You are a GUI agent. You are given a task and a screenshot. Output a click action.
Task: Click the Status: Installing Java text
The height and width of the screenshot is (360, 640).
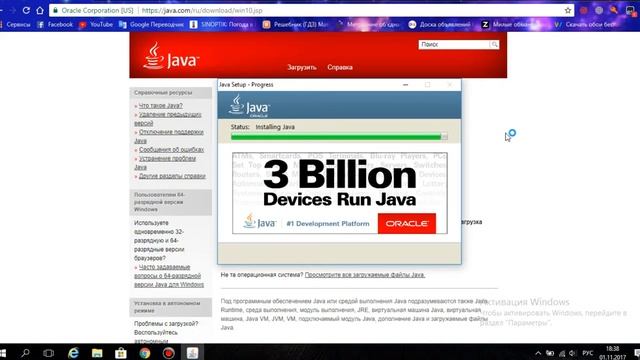(x=262, y=127)
